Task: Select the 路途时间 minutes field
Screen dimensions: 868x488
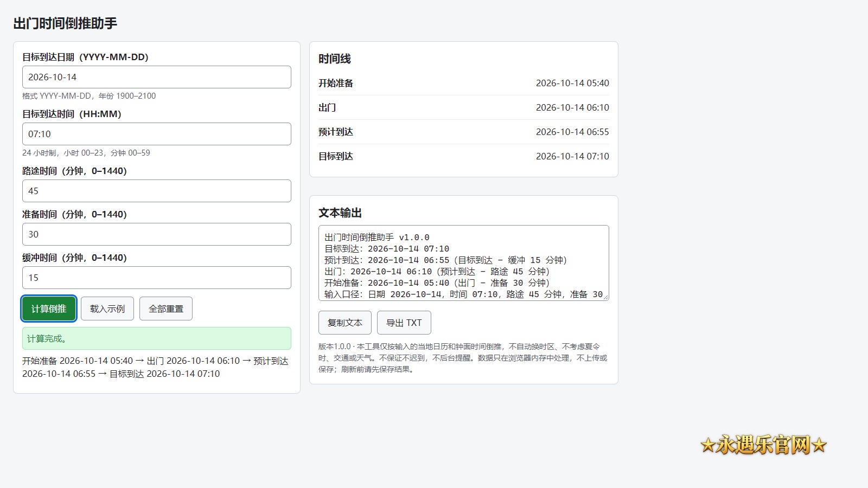Action: coord(156,191)
